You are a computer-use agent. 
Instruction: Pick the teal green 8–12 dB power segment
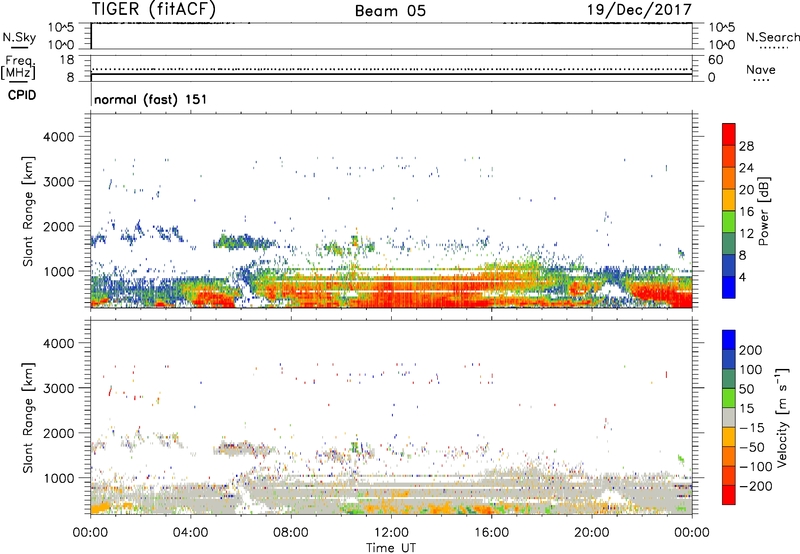(x=729, y=244)
